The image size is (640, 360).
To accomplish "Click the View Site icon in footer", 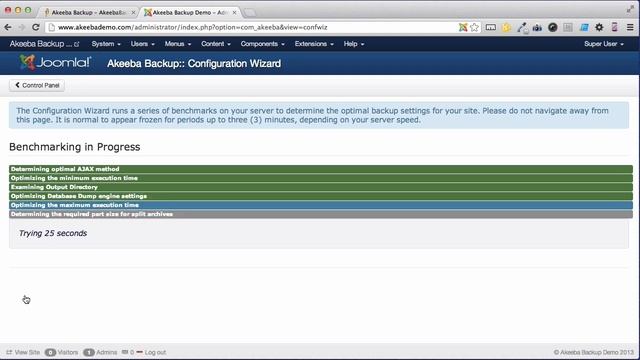I will click(x=9, y=352).
